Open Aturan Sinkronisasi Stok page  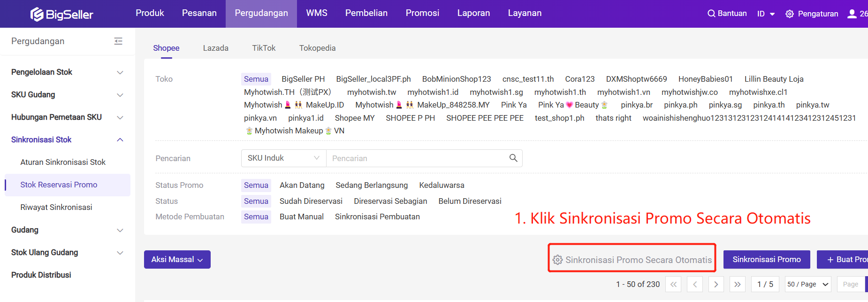[63, 162]
